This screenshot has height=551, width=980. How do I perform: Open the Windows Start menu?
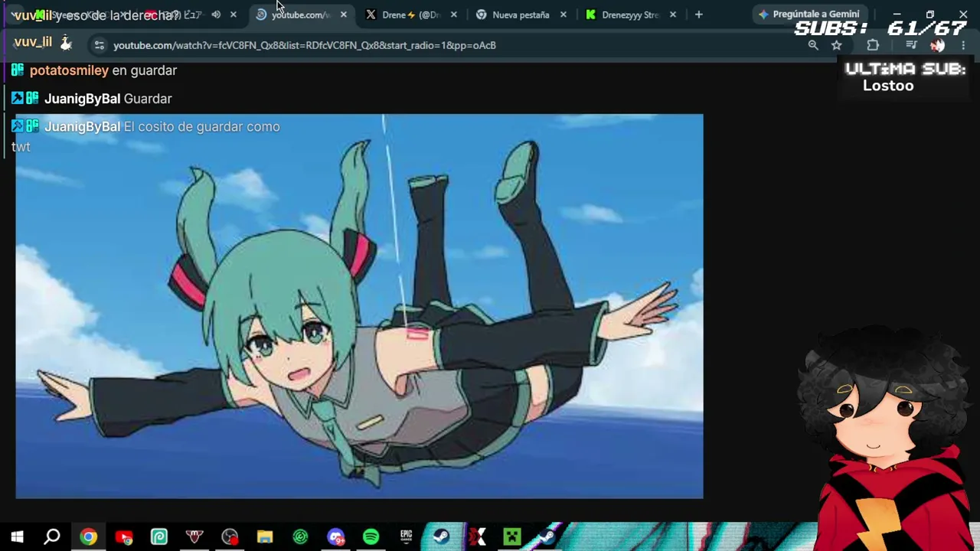coord(17,537)
